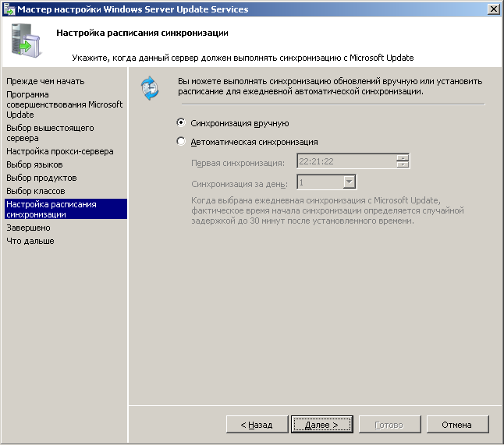Open 'Выбор классов' step
Image resolution: width=504 pixels, height=445 pixels.
[36, 191]
